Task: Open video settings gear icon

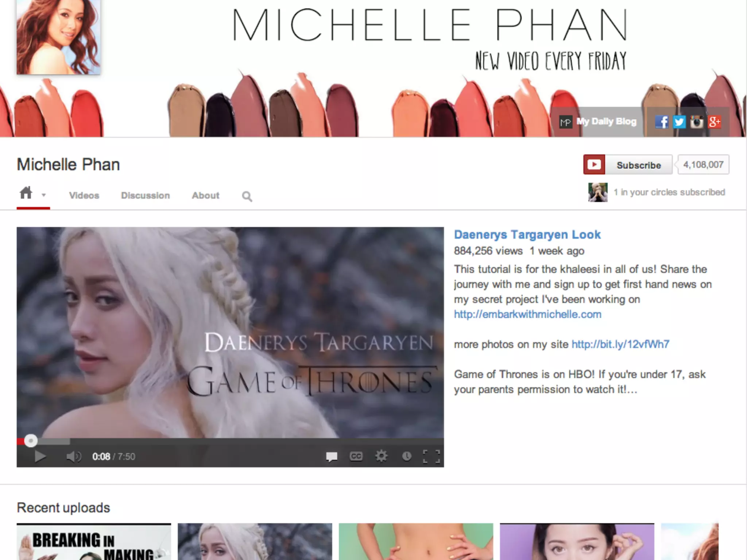Action: [381, 456]
